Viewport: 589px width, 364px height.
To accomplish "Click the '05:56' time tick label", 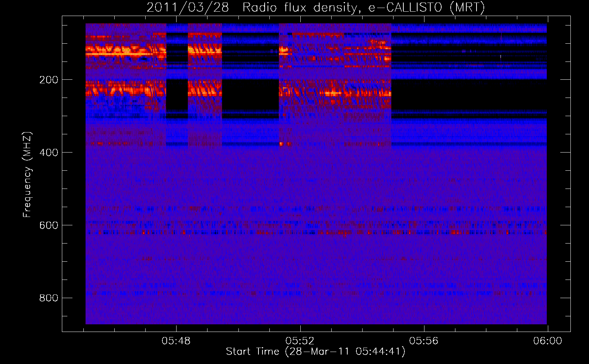I will pos(424,341).
